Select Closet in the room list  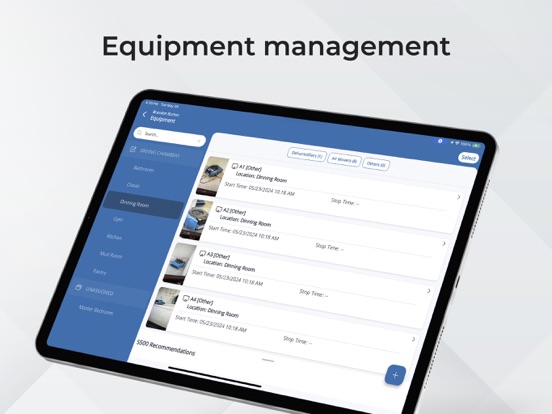[x=133, y=185]
